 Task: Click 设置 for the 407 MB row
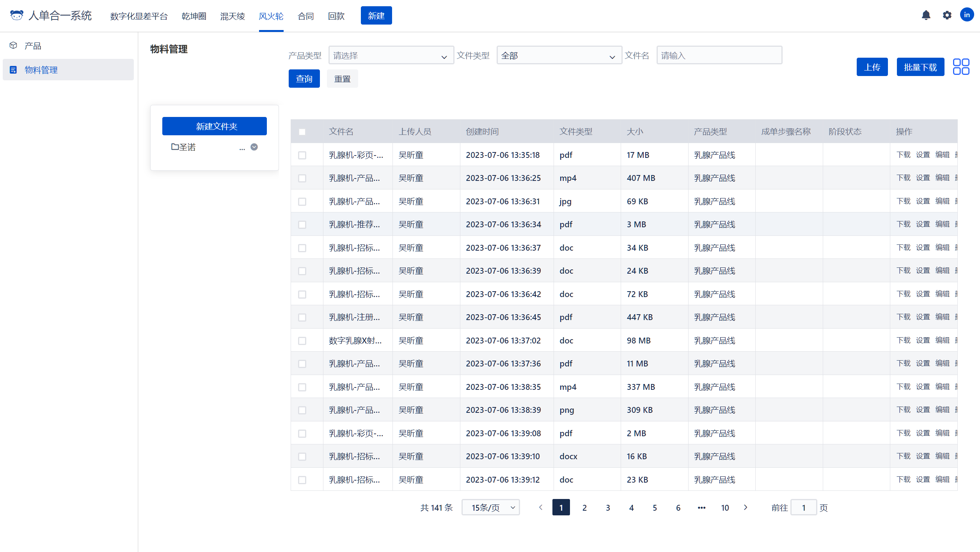coord(923,178)
